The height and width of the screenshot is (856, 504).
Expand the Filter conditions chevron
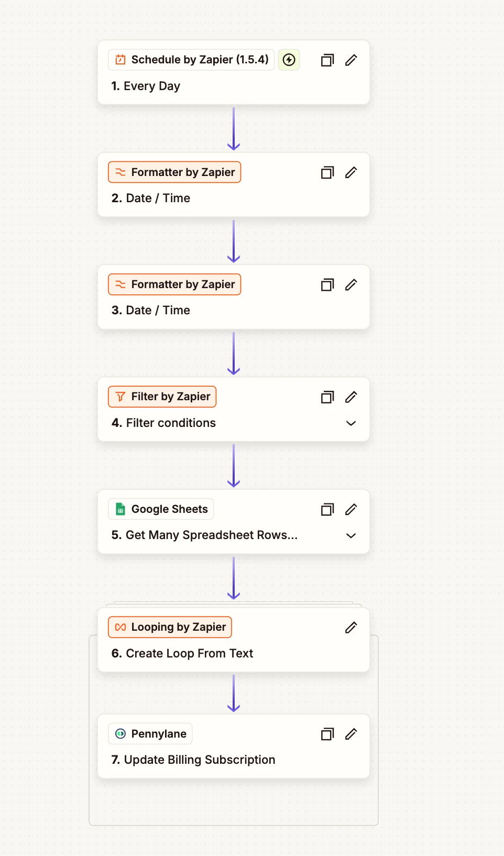click(x=351, y=423)
